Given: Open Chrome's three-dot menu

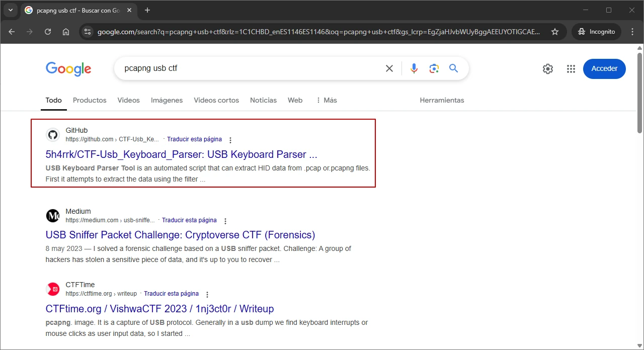Looking at the screenshot, I should click(632, 32).
